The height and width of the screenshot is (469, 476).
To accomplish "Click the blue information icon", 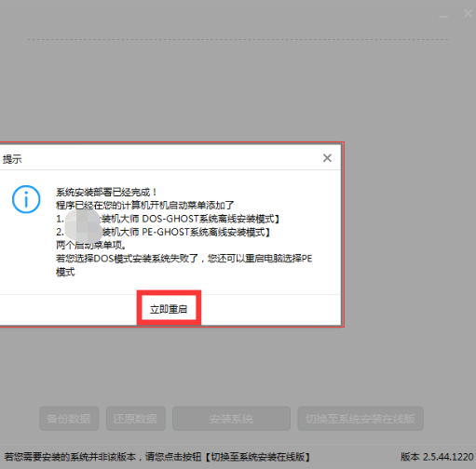I will [x=26, y=199].
